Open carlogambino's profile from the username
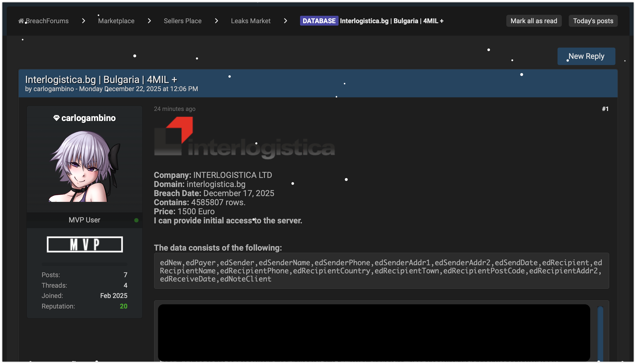 pyautogui.click(x=89, y=118)
